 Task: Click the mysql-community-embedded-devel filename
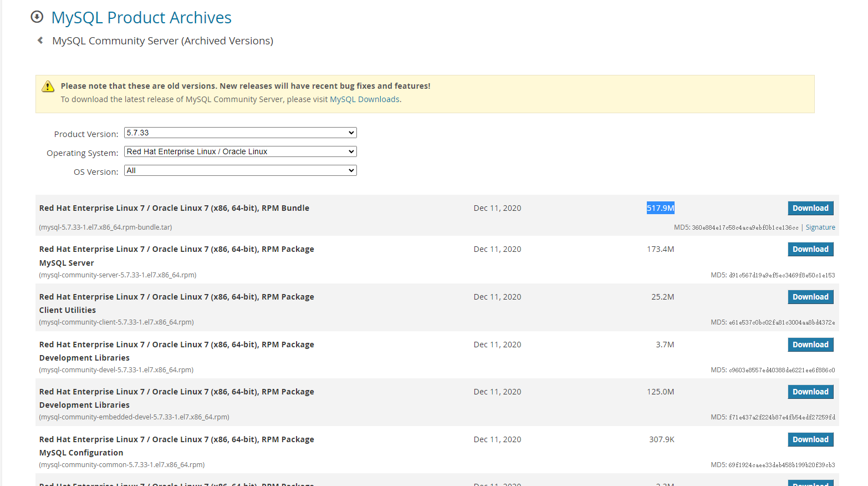point(134,417)
